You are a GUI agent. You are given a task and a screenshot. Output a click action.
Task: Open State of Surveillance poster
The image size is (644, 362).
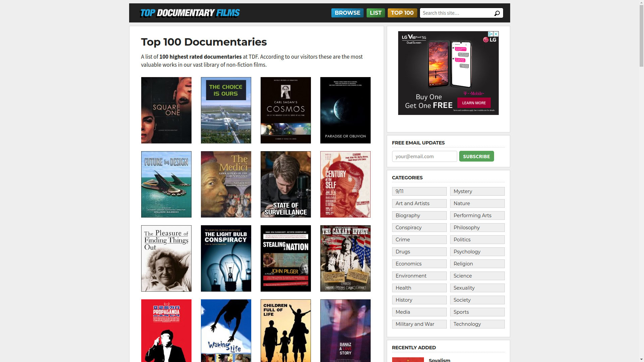click(x=285, y=184)
